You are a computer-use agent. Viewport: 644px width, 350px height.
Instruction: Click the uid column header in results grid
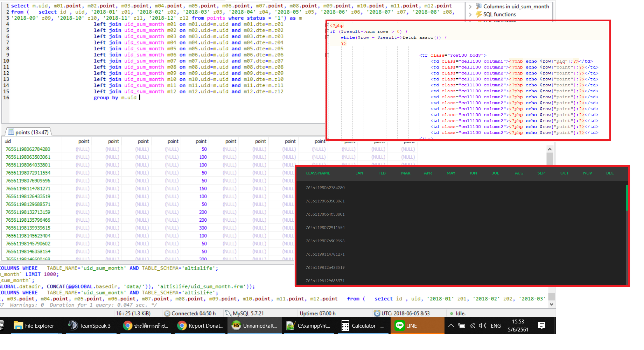point(32,141)
